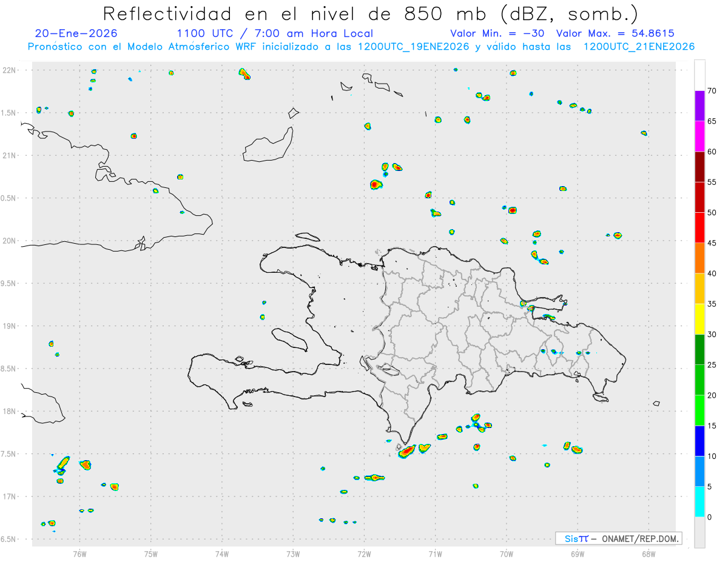The image size is (728, 562).
Task: Click the color bar label '20'
Action: click(712, 395)
